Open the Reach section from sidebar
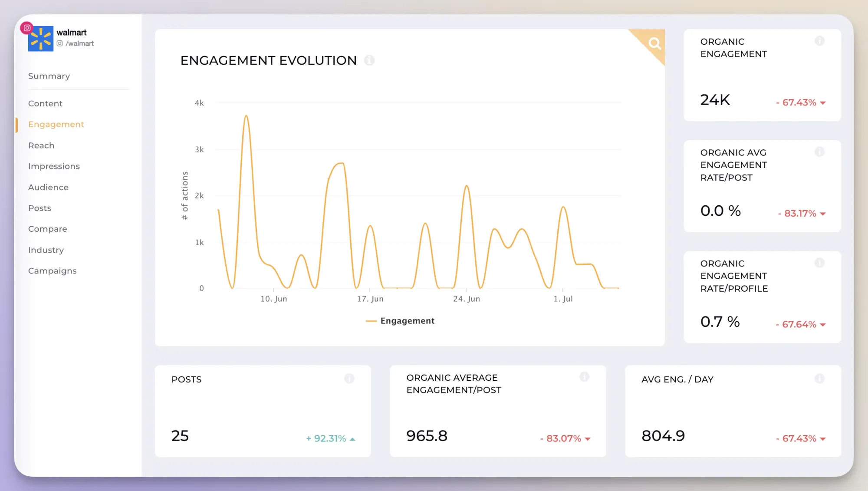 (x=40, y=145)
